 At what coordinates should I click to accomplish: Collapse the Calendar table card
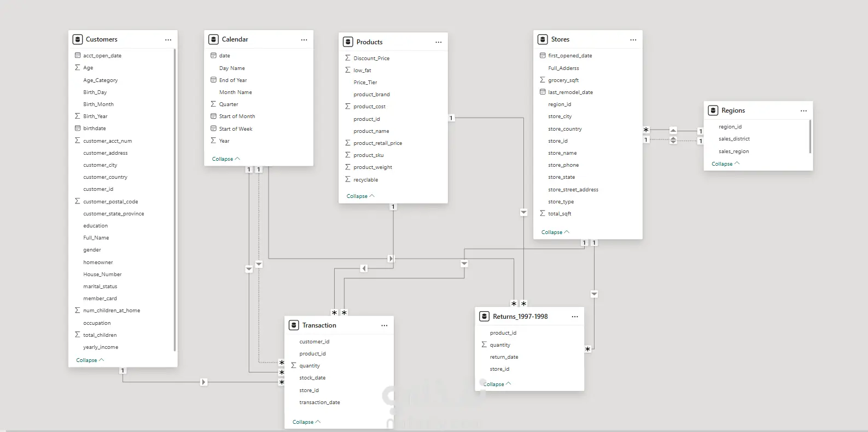(x=226, y=159)
